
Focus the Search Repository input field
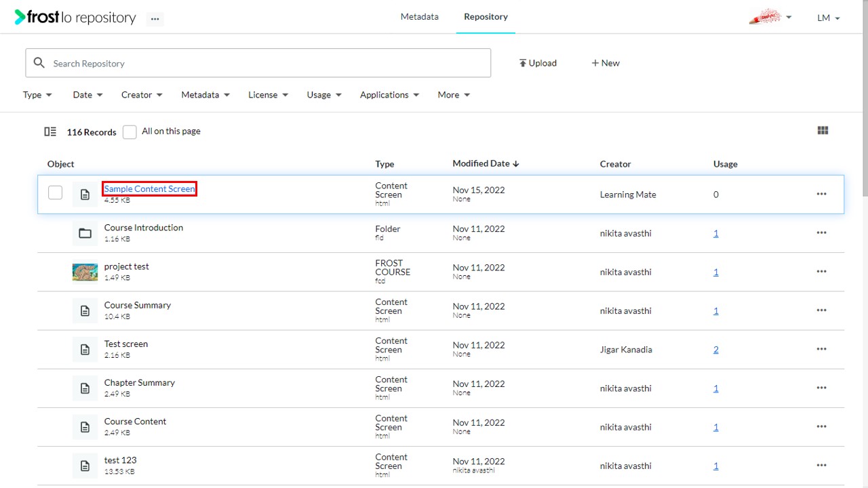pos(258,63)
